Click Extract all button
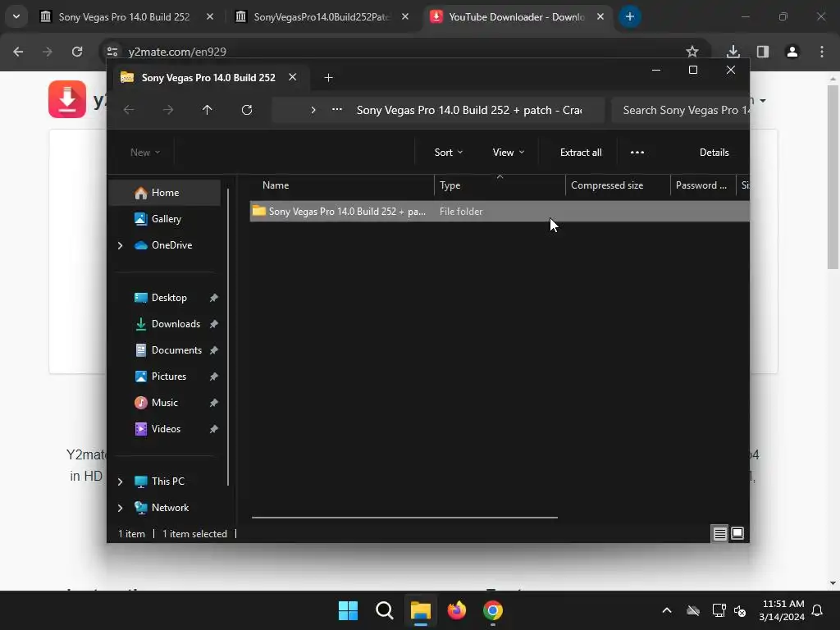Viewport: 840px width, 630px height. click(x=581, y=153)
